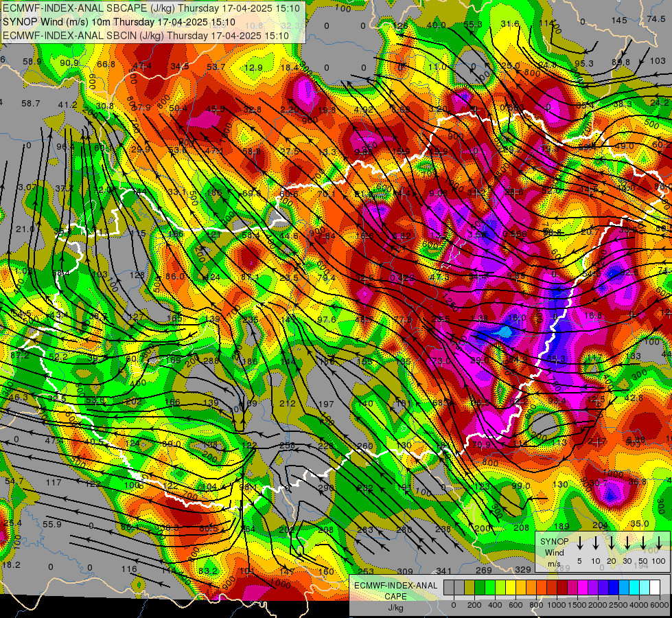Viewport: 672px width, 618px height.
Task: Pick the dark red swatch in CAPE legend
Action: tap(562, 588)
